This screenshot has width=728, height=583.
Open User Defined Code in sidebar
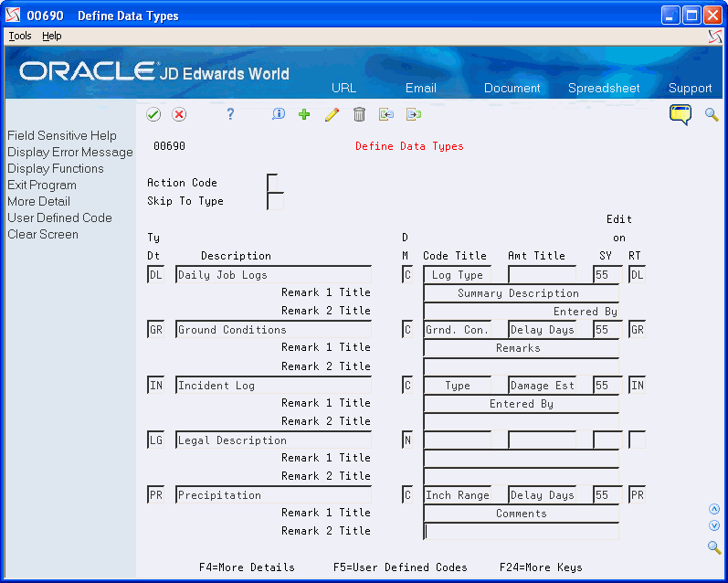pyautogui.click(x=59, y=217)
